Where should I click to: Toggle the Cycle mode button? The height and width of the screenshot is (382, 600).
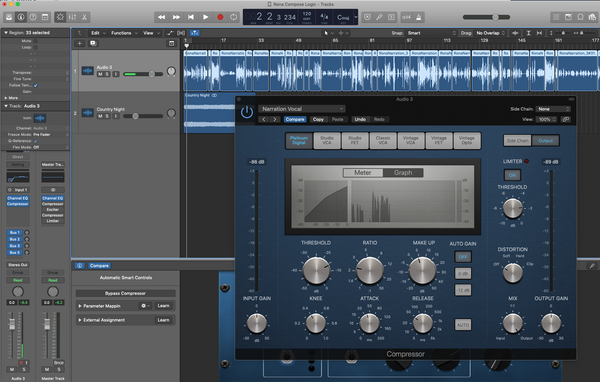[x=233, y=17]
